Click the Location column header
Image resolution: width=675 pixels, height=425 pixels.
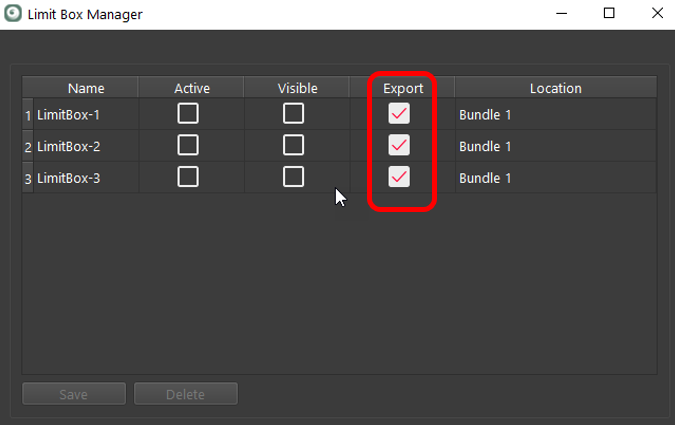click(x=555, y=88)
